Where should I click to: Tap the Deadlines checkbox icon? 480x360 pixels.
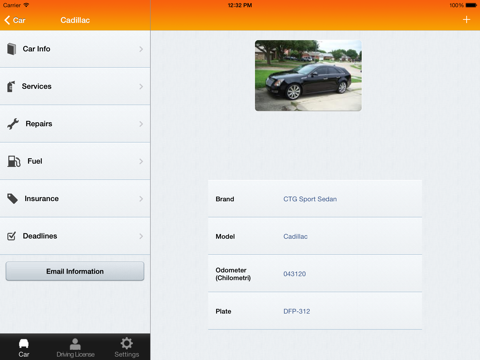[x=11, y=236]
